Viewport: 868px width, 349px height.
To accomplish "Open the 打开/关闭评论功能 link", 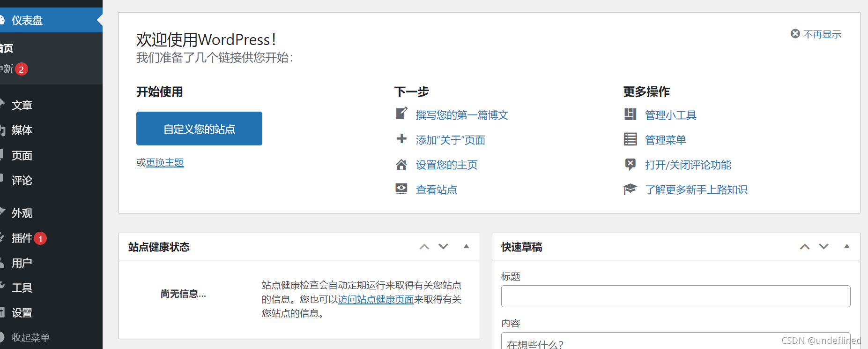I will tap(688, 165).
